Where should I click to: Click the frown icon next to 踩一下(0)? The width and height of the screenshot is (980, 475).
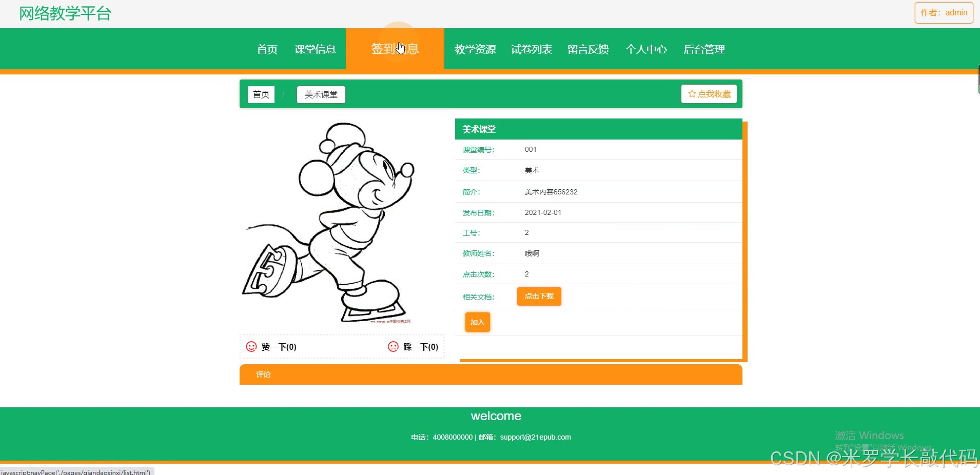[392, 346]
